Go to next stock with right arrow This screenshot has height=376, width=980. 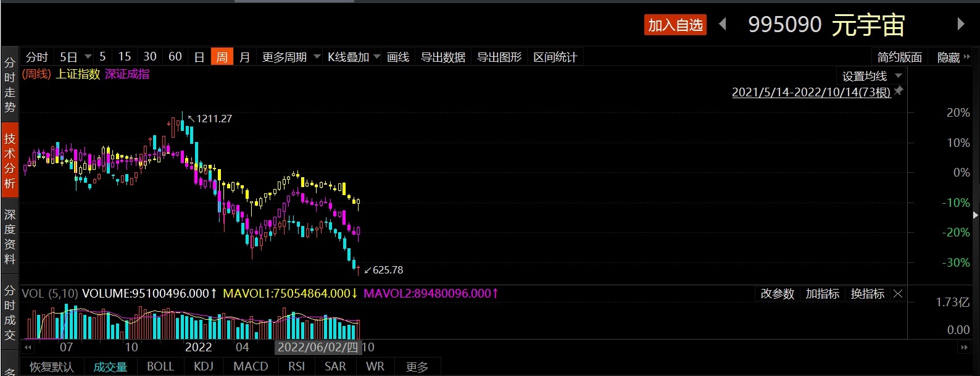(960, 24)
